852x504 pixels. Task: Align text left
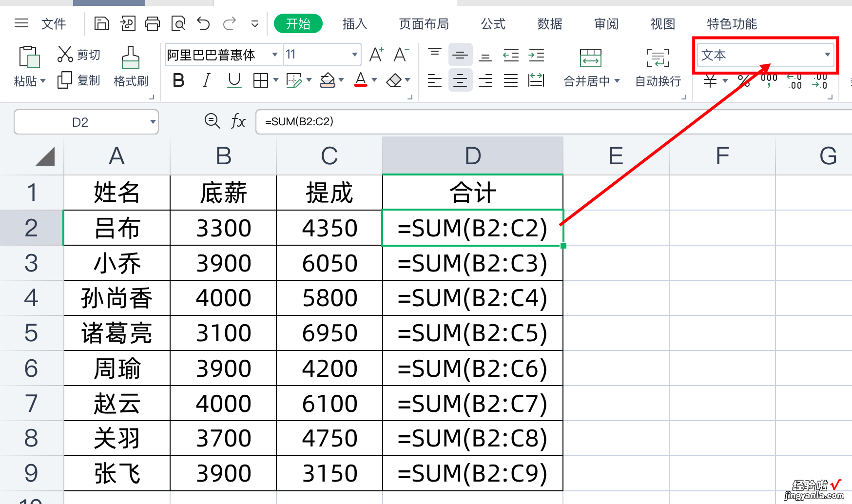[x=435, y=80]
